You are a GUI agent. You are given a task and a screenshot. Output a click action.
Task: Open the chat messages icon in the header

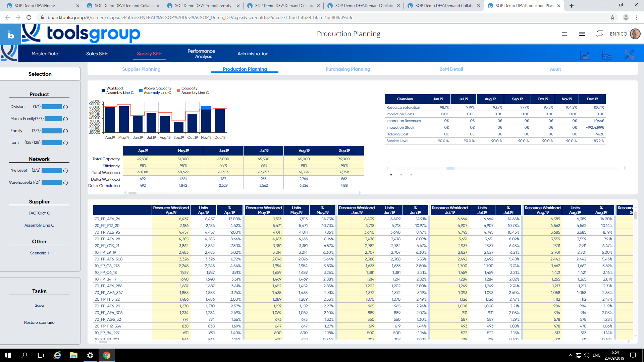[599, 34]
